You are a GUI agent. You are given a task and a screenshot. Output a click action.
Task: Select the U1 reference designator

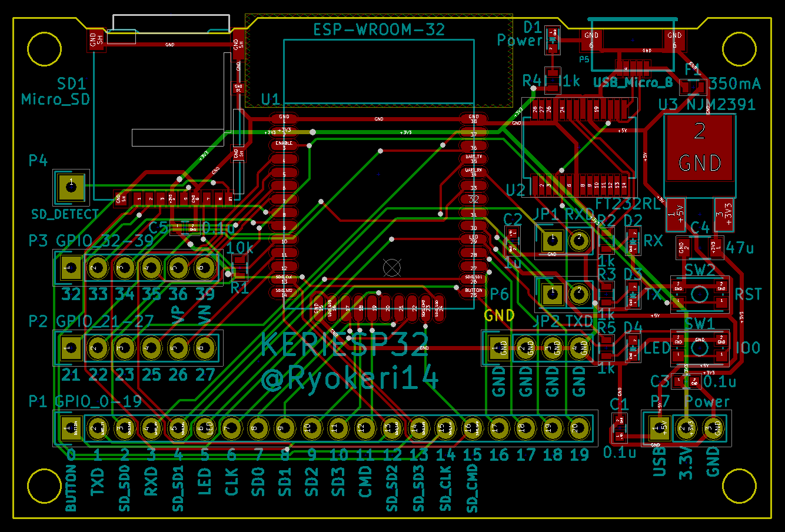pyautogui.click(x=270, y=99)
